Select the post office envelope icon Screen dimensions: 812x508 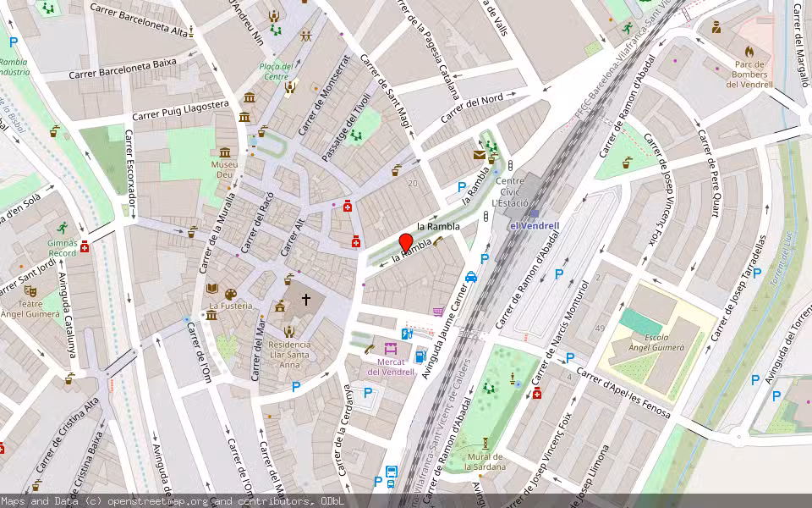point(479,155)
